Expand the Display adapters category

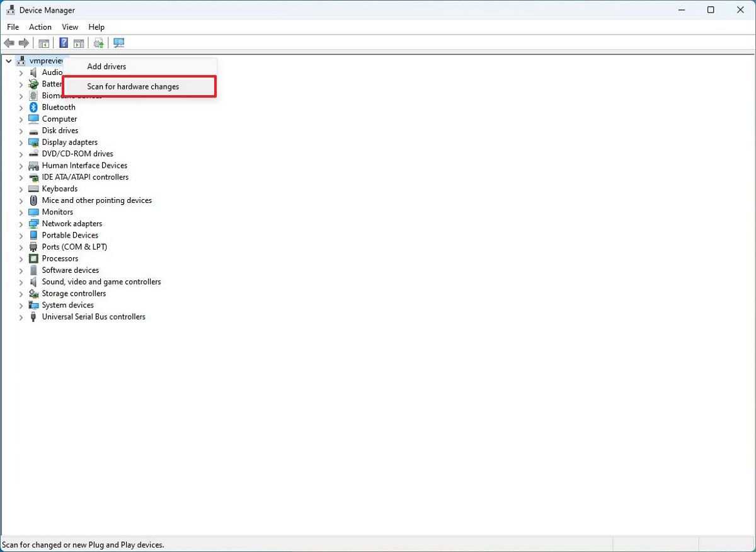point(21,142)
